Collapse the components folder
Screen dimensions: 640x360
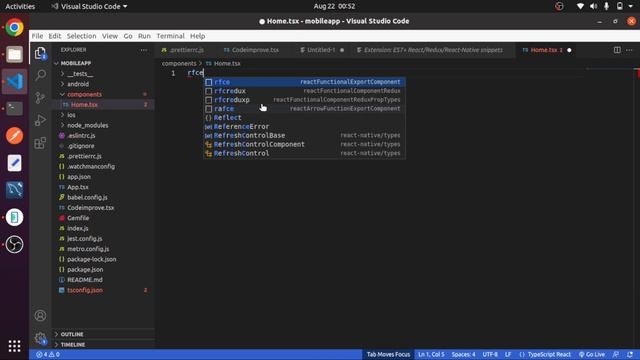coord(103,94)
